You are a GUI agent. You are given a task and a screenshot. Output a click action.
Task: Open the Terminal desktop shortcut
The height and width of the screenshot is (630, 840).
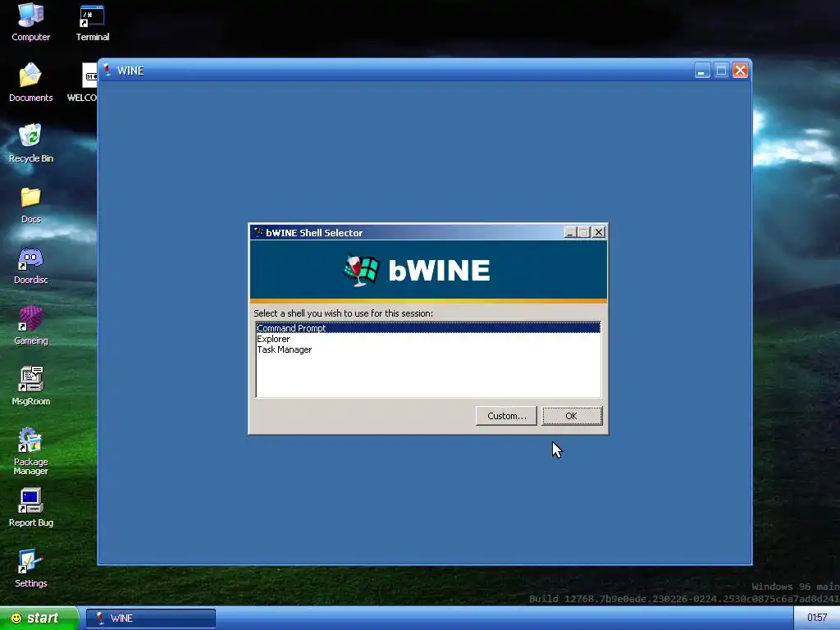(x=92, y=22)
